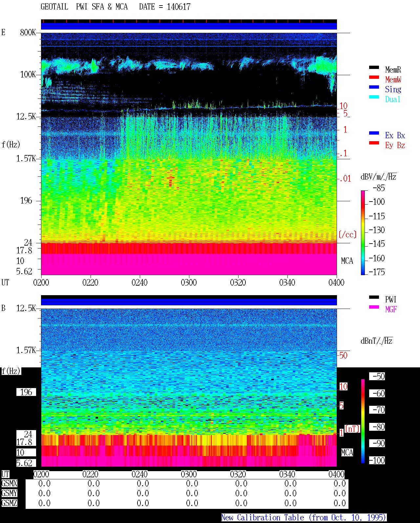Click the '0300' time tick under E panel
The image size is (420, 523).
[189, 282]
